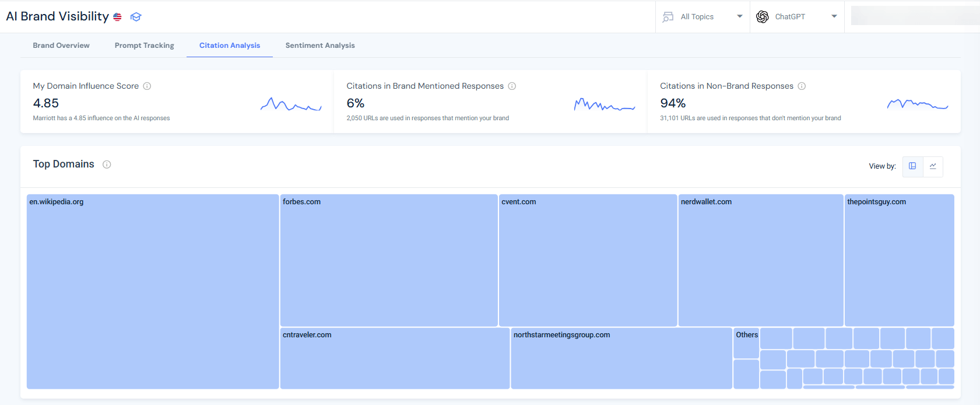
Task: Click the Brand Mentioned Responses sparkline
Action: [x=605, y=105]
